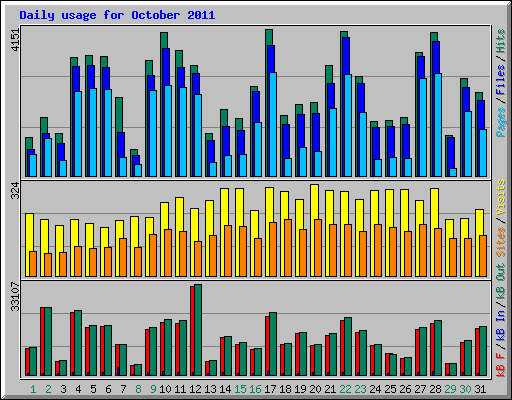Viewport: 512px width, 400px height.
Task: Click day 24 on the date axis
Action: pyautogui.click(x=375, y=389)
